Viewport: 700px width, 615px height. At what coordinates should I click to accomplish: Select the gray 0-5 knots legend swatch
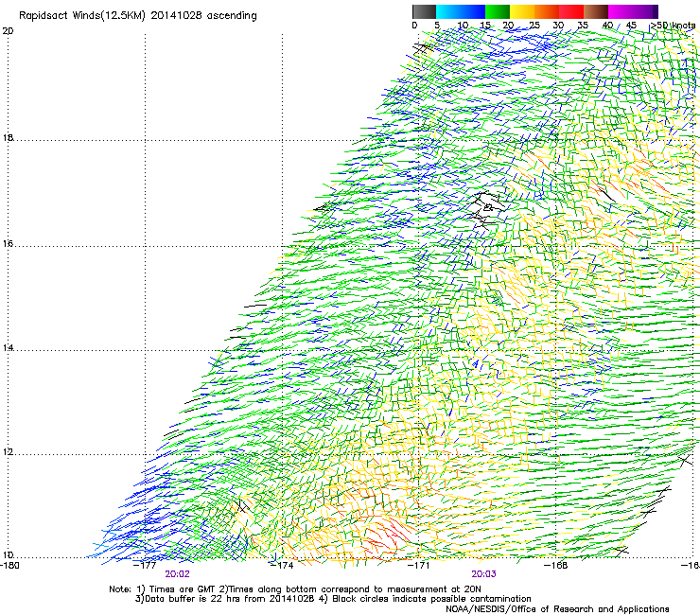pos(424,11)
